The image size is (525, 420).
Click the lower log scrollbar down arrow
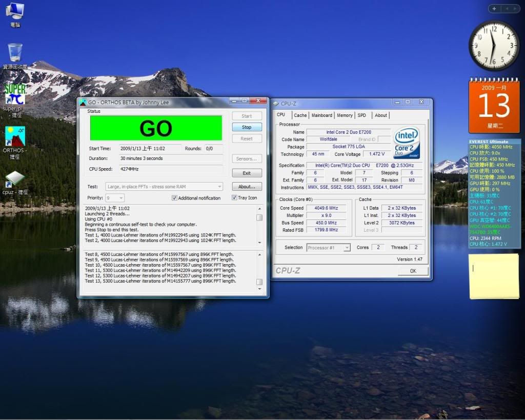coord(259,288)
